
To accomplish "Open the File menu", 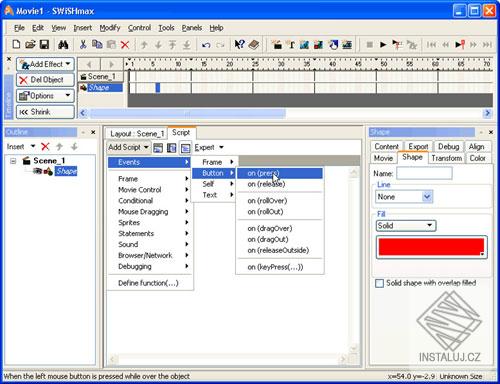I will coord(19,28).
